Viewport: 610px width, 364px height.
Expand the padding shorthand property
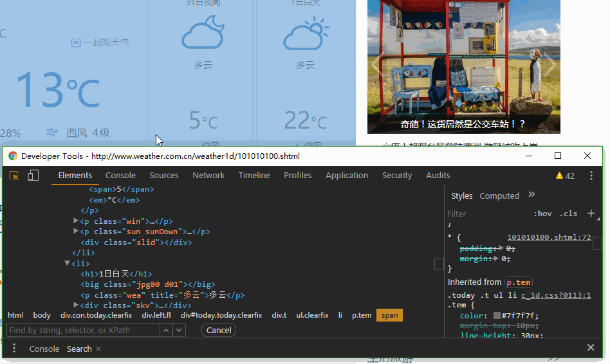click(x=501, y=248)
